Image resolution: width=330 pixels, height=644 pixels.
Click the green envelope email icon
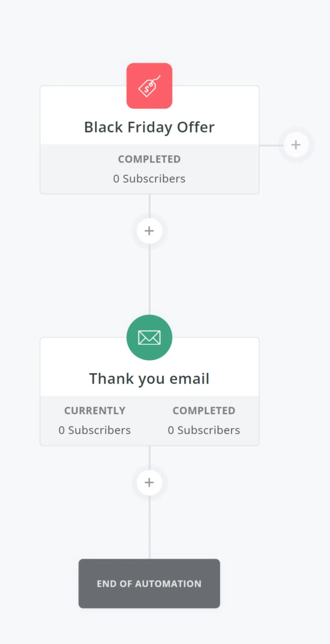pos(149,337)
